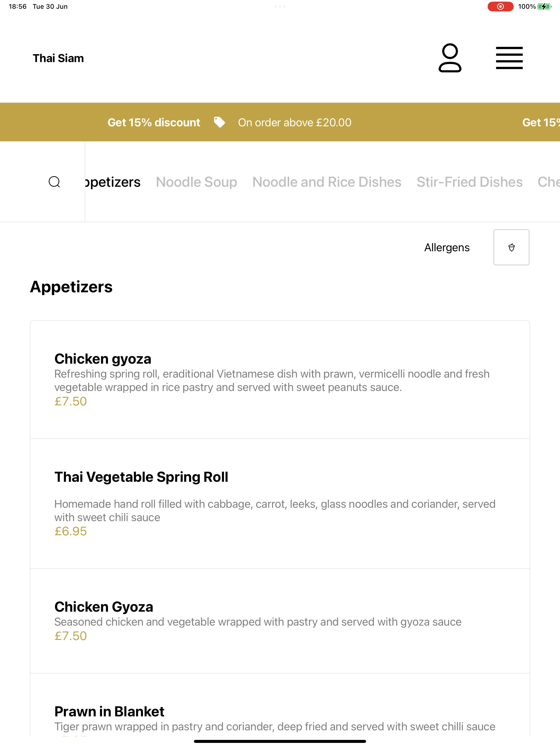This screenshot has height=747, width=560.
Task: Tap the battery status icon
Action: point(544,6)
